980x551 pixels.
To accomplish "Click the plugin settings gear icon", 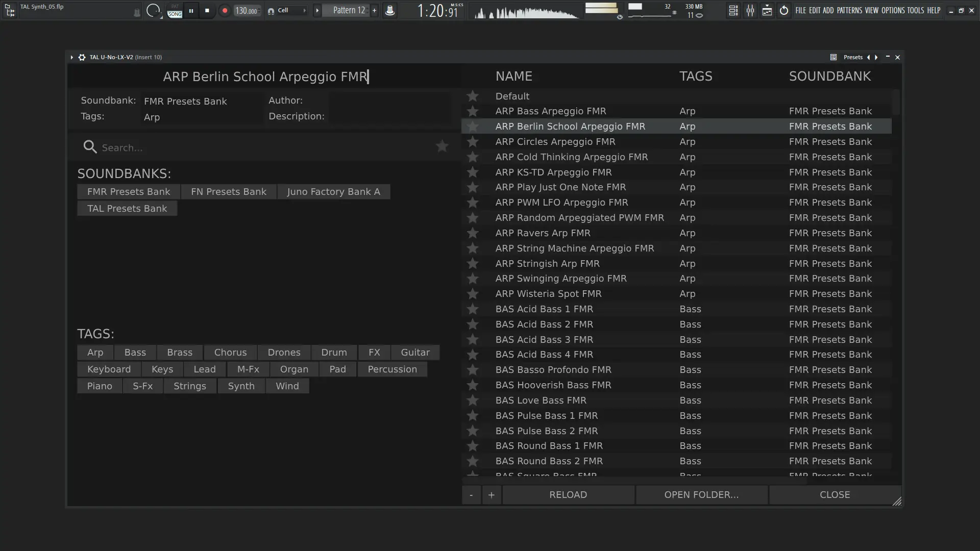I will click(82, 57).
